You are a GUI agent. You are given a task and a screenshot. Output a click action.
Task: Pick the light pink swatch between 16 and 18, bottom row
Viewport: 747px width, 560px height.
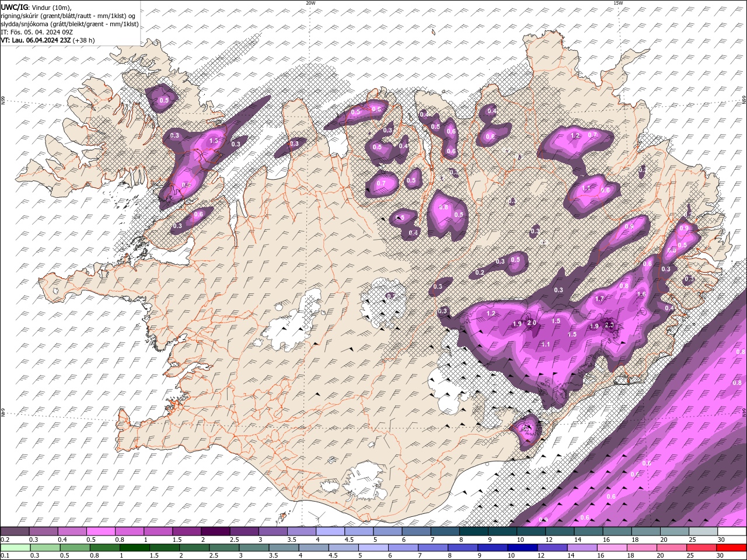click(612, 547)
